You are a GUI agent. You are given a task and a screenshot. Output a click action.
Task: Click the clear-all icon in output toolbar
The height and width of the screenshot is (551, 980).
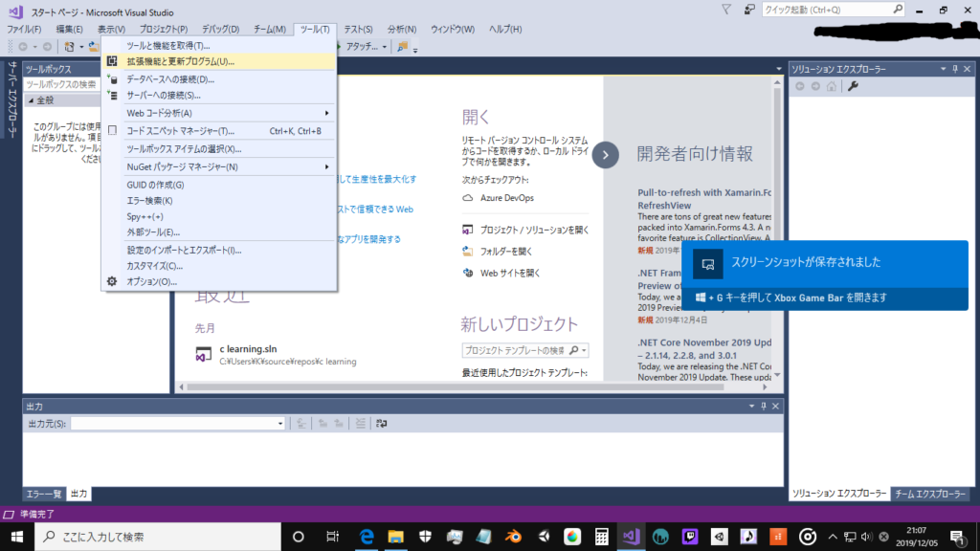click(x=361, y=424)
